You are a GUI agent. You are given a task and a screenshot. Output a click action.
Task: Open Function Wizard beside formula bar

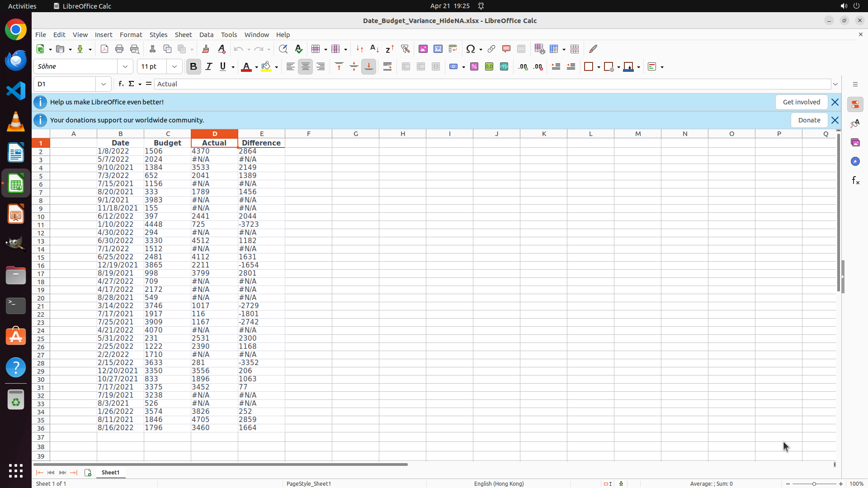point(121,84)
